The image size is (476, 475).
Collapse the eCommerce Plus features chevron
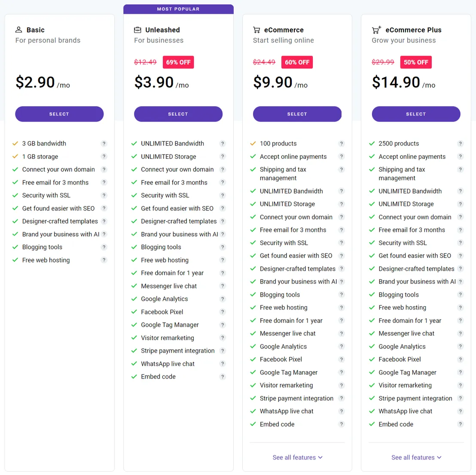click(439, 457)
